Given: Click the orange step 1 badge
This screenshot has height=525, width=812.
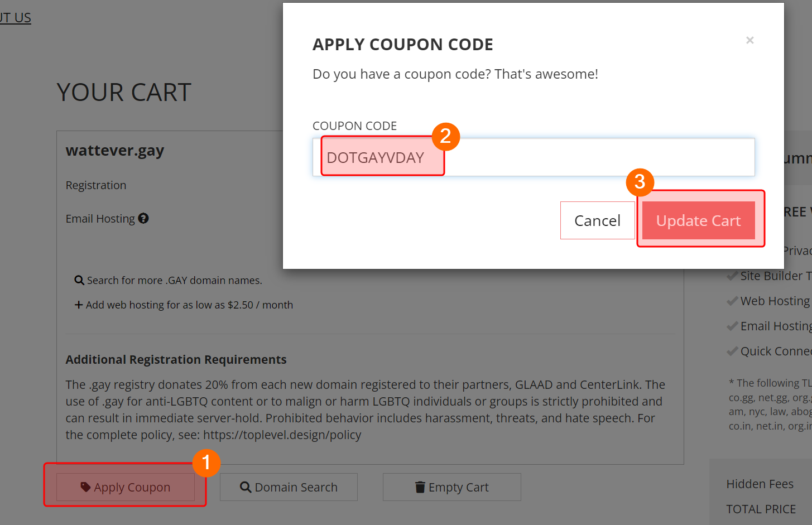Looking at the screenshot, I should [x=206, y=463].
